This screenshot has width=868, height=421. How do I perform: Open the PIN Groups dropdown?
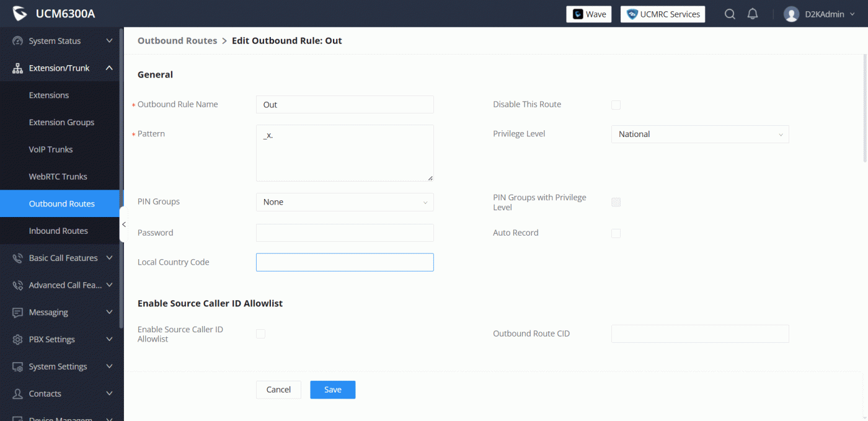[344, 202]
